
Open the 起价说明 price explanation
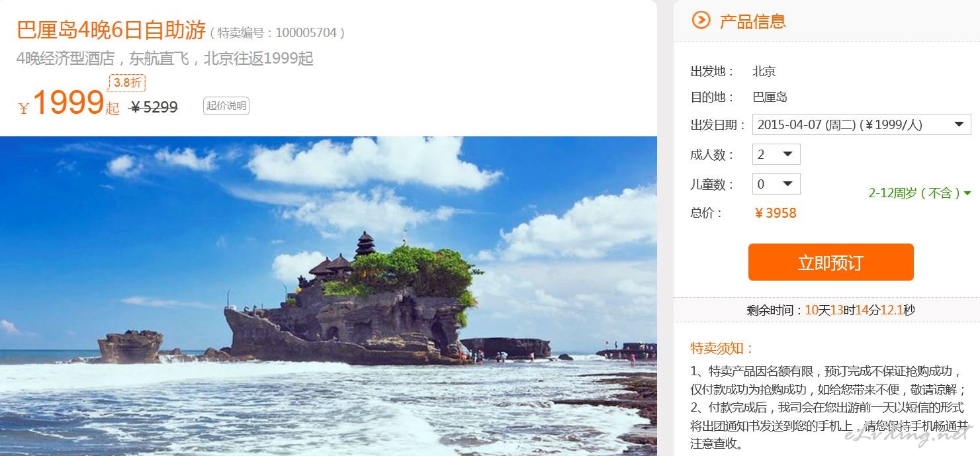[x=226, y=106]
